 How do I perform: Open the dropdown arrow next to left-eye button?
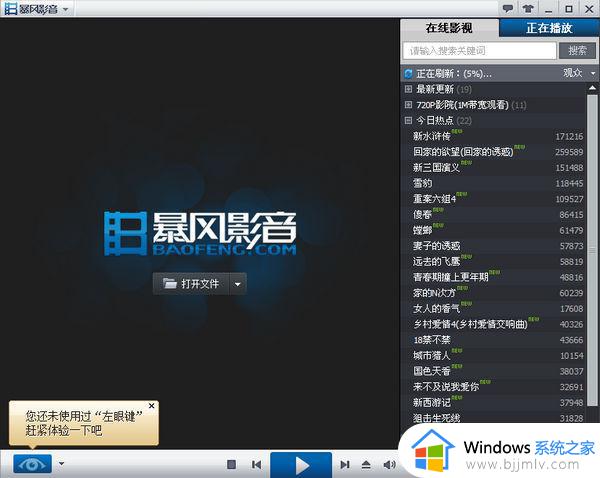pos(62,464)
